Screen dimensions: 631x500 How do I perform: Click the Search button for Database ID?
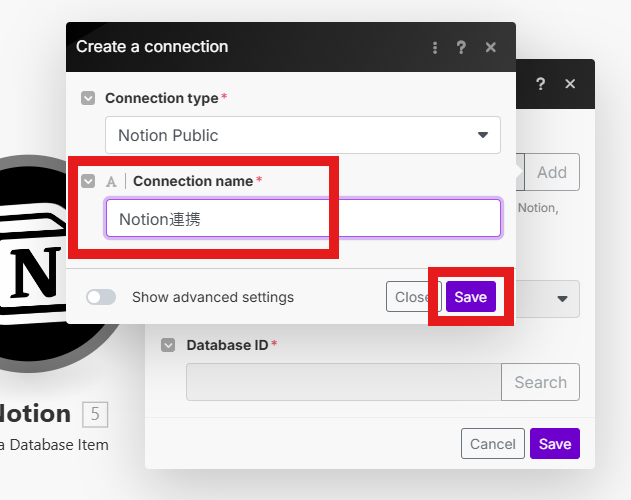[x=540, y=382]
